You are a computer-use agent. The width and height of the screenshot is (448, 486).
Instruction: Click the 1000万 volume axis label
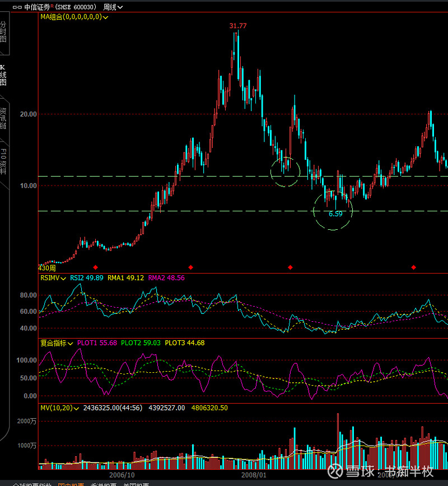coord(27,446)
